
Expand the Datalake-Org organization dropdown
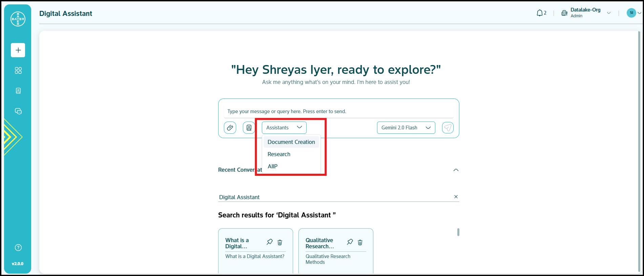pyautogui.click(x=608, y=13)
